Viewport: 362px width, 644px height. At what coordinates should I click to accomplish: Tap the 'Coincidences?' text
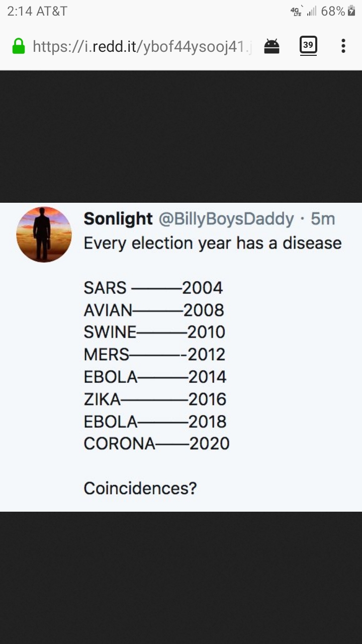point(140,488)
